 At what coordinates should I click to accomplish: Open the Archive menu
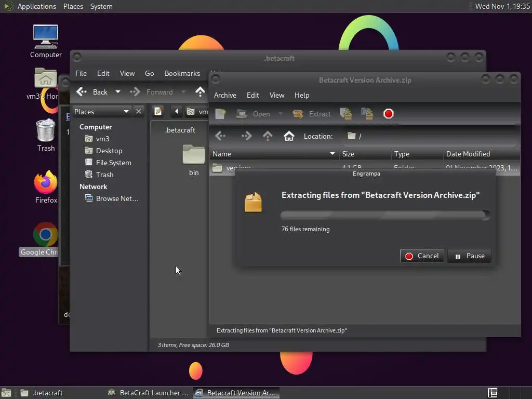pyautogui.click(x=225, y=96)
